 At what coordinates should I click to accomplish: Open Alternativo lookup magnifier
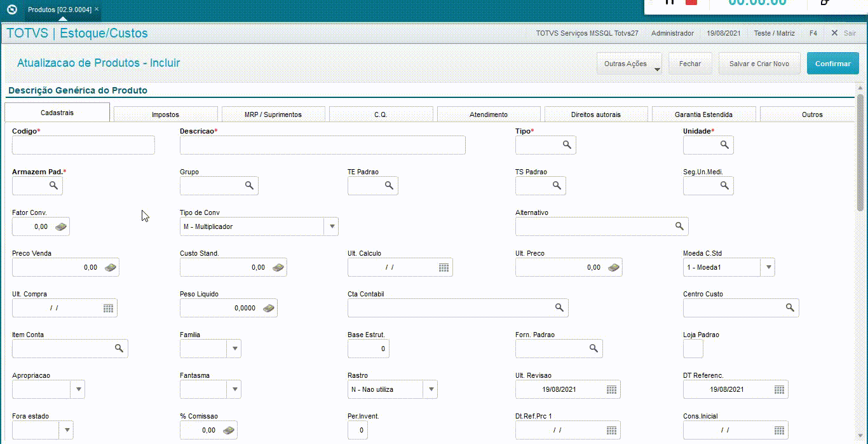coord(679,226)
